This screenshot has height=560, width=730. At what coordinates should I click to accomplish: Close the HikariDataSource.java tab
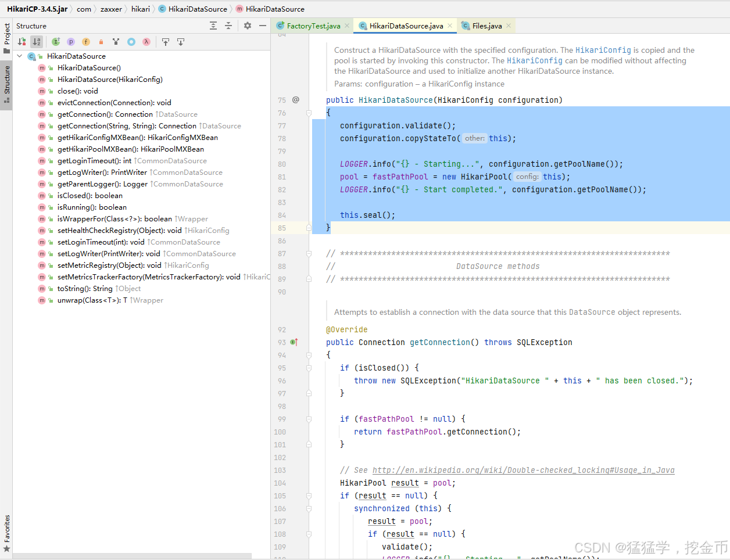point(450,26)
